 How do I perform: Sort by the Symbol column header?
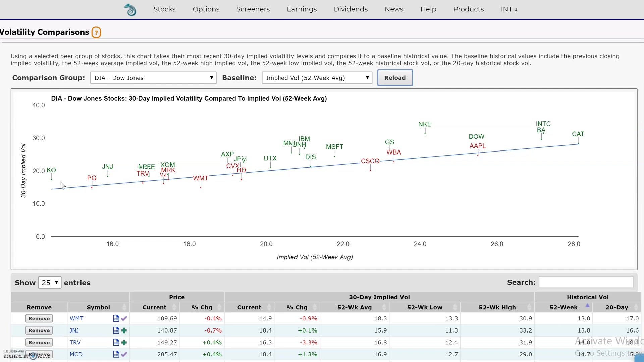pyautogui.click(x=98, y=307)
